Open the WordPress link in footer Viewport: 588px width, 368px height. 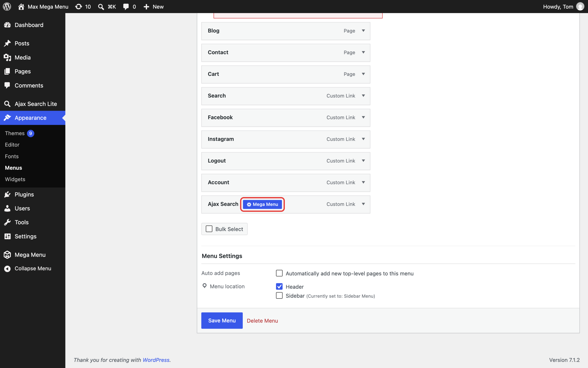pyautogui.click(x=156, y=360)
